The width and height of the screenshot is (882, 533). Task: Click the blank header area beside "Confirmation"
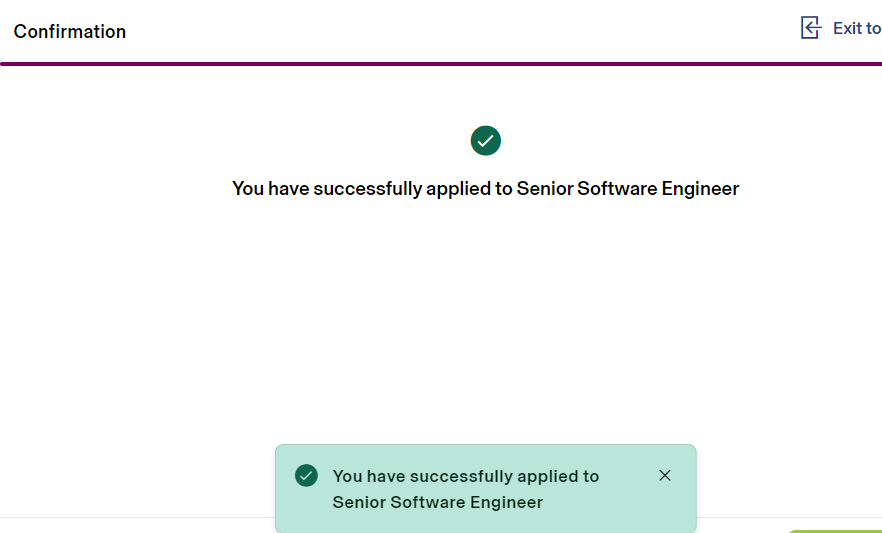[450, 30]
